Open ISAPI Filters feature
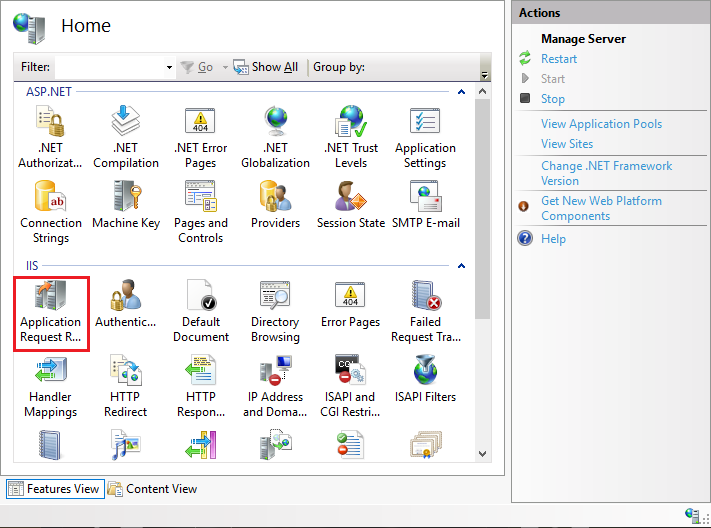The width and height of the screenshot is (711, 528). [x=425, y=379]
